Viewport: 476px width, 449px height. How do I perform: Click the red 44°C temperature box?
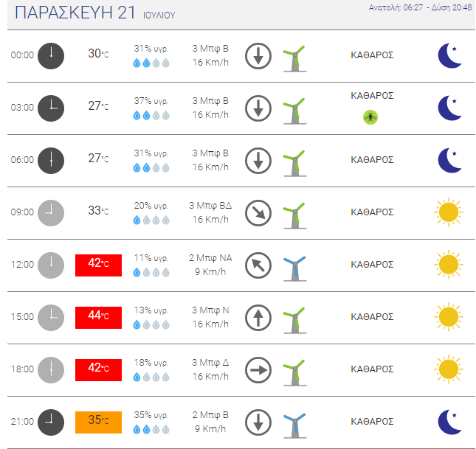pos(98,318)
